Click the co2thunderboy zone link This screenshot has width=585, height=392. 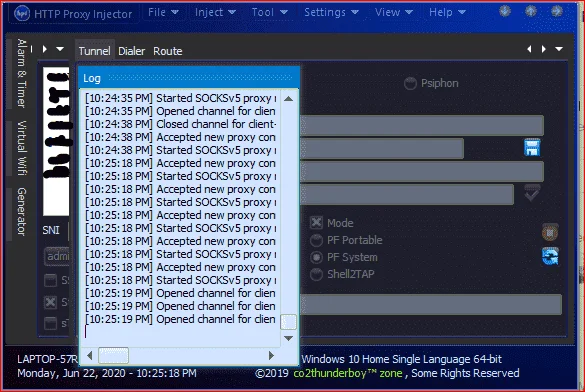[348, 373]
